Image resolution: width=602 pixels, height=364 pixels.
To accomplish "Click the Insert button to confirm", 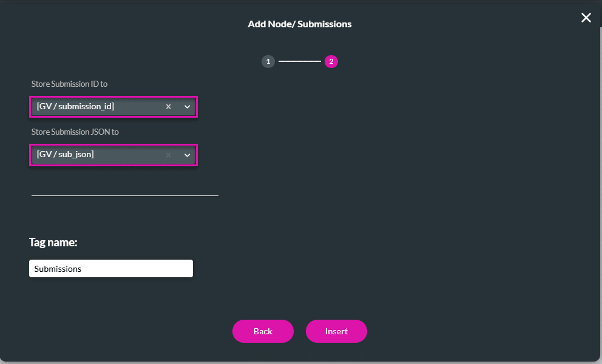I will pos(336,331).
